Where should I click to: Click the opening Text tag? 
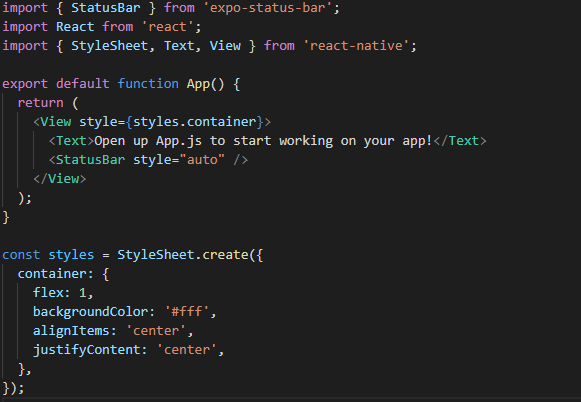tap(71, 141)
